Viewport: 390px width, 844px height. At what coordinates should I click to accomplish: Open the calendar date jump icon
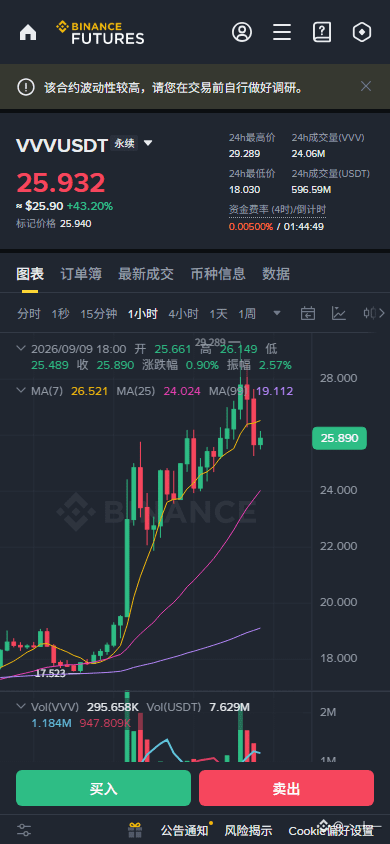(x=308, y=313)
